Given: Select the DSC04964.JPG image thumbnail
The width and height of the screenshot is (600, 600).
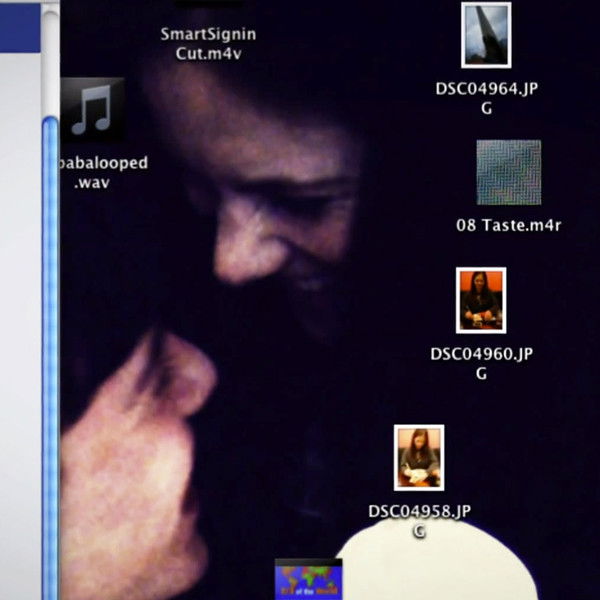Looking at the screenshot, I should (x=486, y=36).
